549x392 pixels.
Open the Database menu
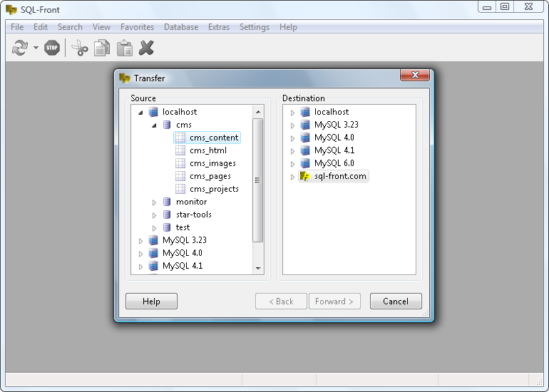click(181, 27)
